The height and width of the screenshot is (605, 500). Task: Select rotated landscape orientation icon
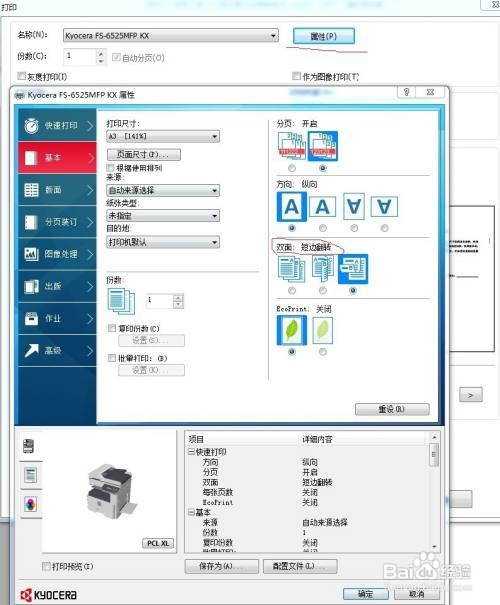click(384, 207)
